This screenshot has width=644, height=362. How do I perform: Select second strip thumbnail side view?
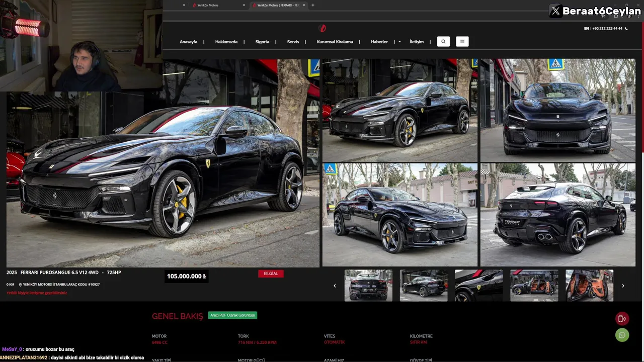click(424, 286)
